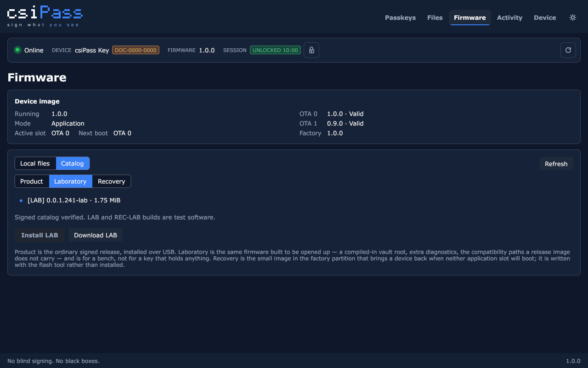
Task: Click the 'Firmware' page heading
Action: coord(37,77)
